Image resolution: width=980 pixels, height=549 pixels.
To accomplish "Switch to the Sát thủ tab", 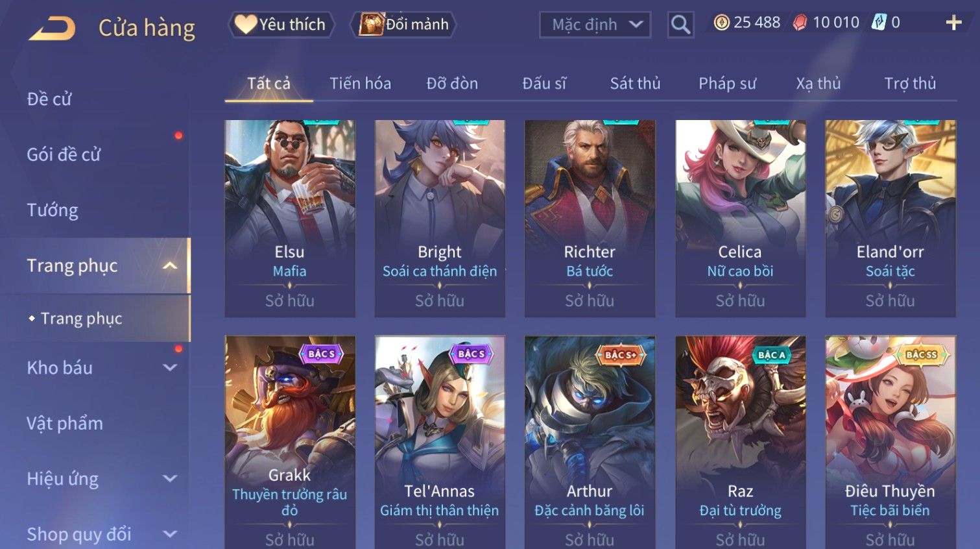I will pos(635,83).
